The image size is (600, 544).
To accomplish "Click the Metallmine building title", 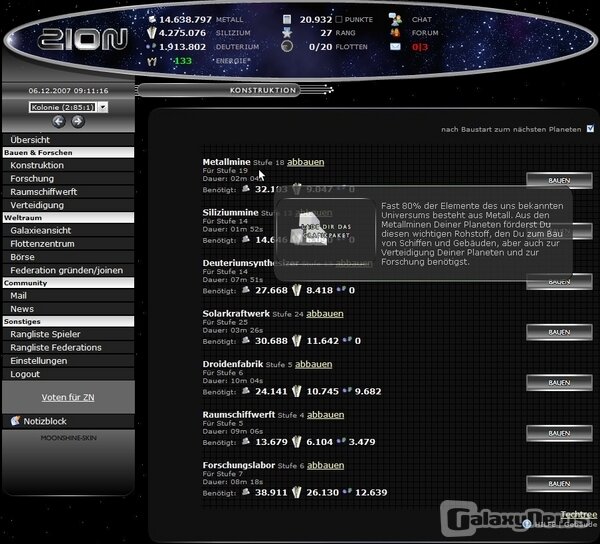I will 227,162.
